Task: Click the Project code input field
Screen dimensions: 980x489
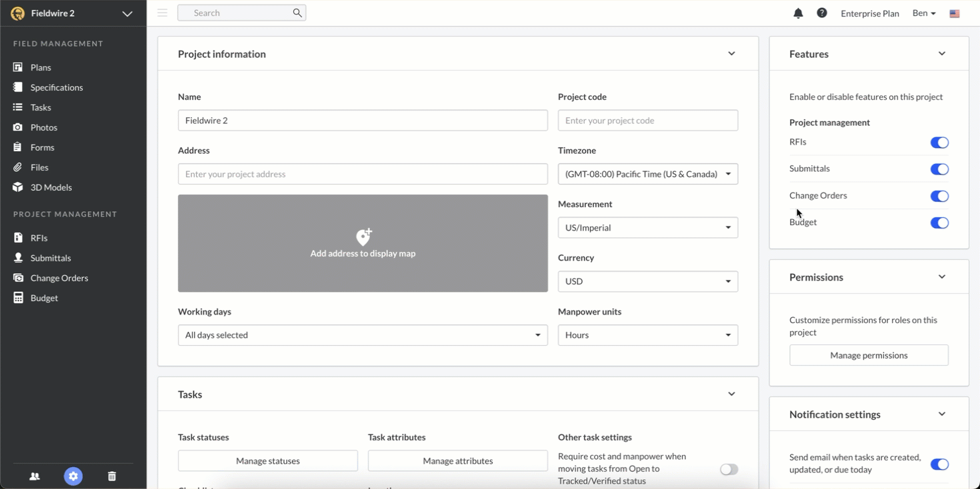Action: point(647,121)
